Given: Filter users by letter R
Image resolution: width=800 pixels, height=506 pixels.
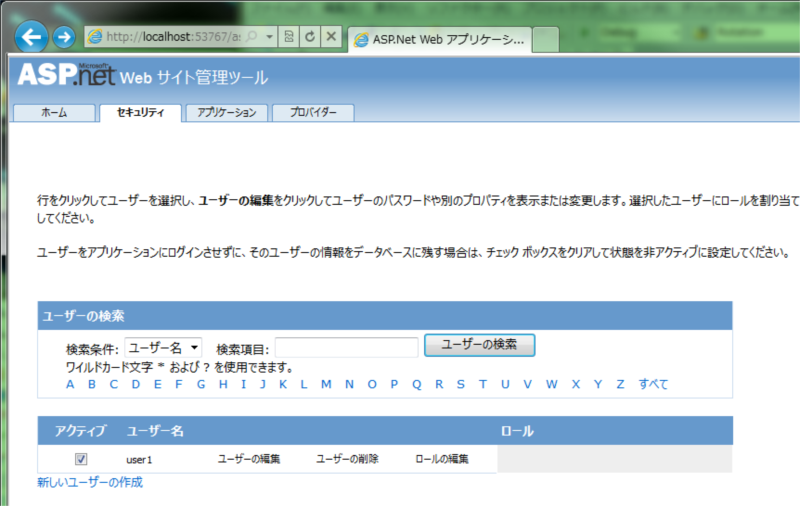Looking at the screenshot, I should (439, 384).
